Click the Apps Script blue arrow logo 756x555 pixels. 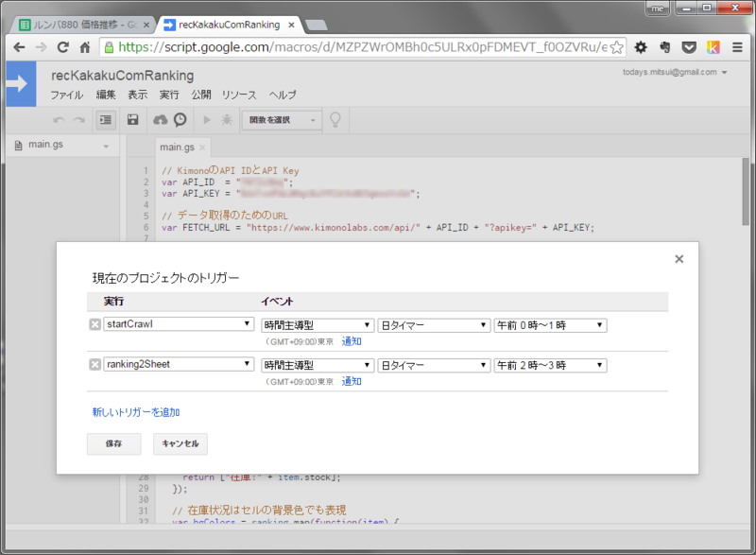tap(21, 84)
